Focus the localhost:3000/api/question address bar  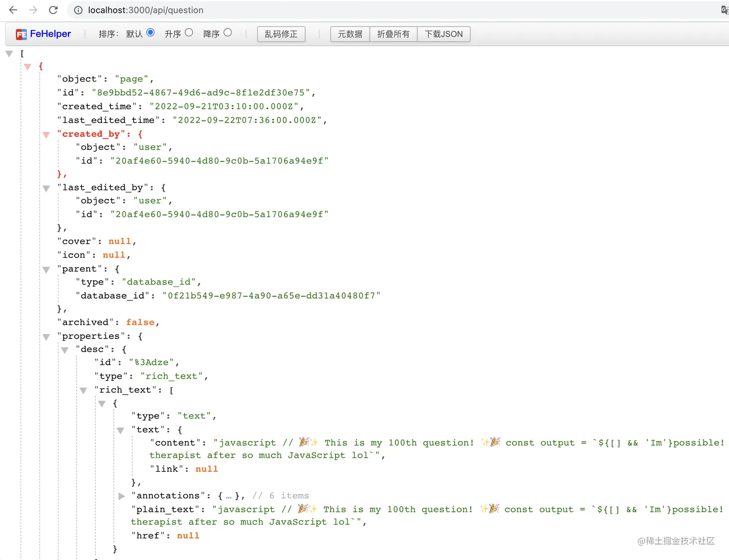[x=146, y=10]
